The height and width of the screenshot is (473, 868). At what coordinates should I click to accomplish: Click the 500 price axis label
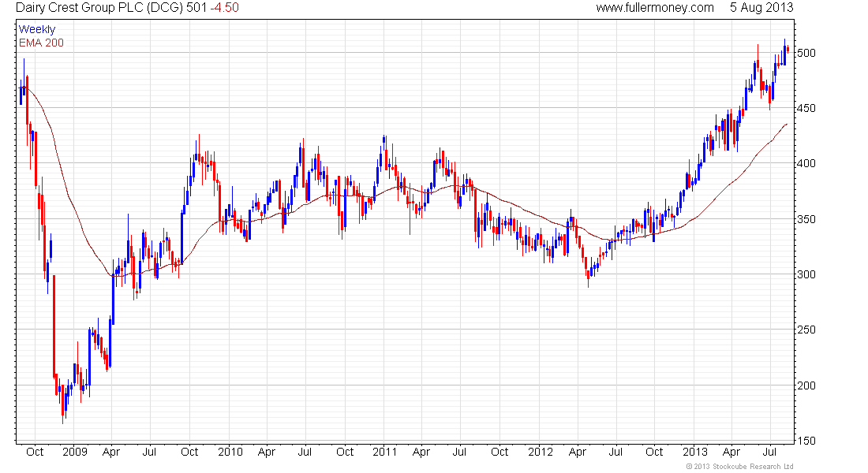point(806,53)
